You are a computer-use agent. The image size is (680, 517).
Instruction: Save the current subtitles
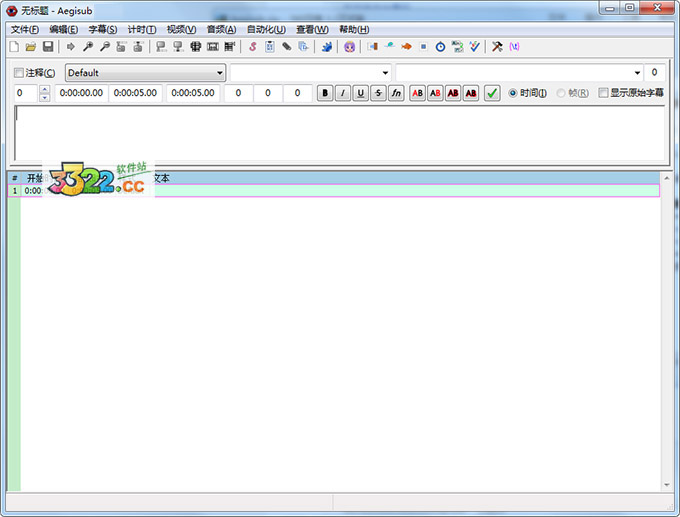(48, 46)
